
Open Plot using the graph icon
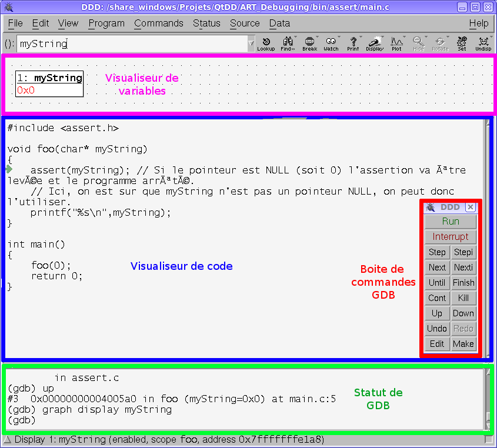(x=397, y=44)
